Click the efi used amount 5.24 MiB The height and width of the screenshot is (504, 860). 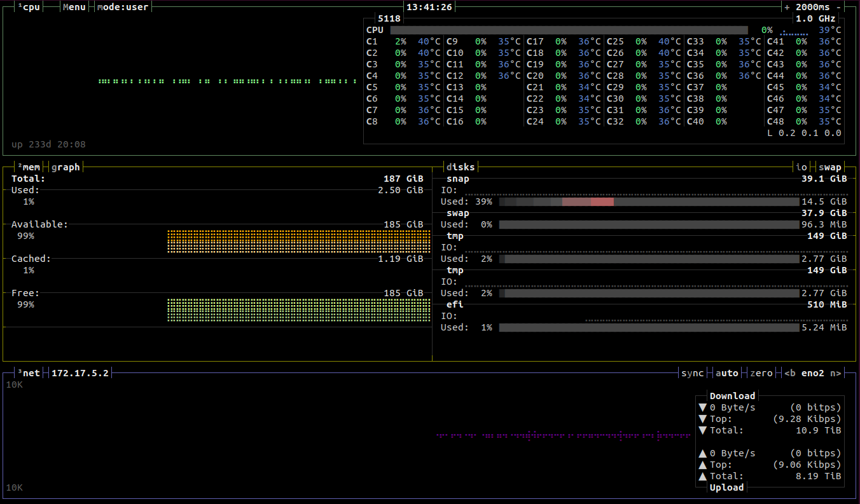824,327
